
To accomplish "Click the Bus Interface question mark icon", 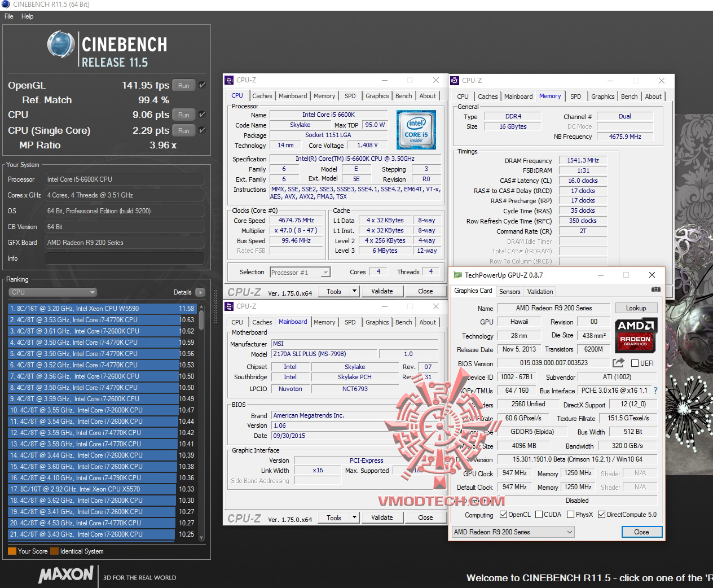I will pos(655,390).
